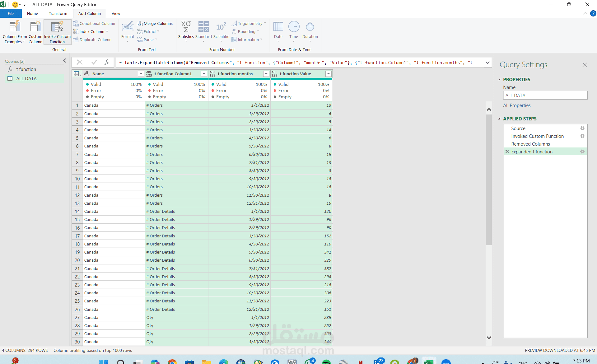Screen dimensions: 597x364
Task: Select the Source applied step
Action: pyautogui.click(x=518, y=128)
